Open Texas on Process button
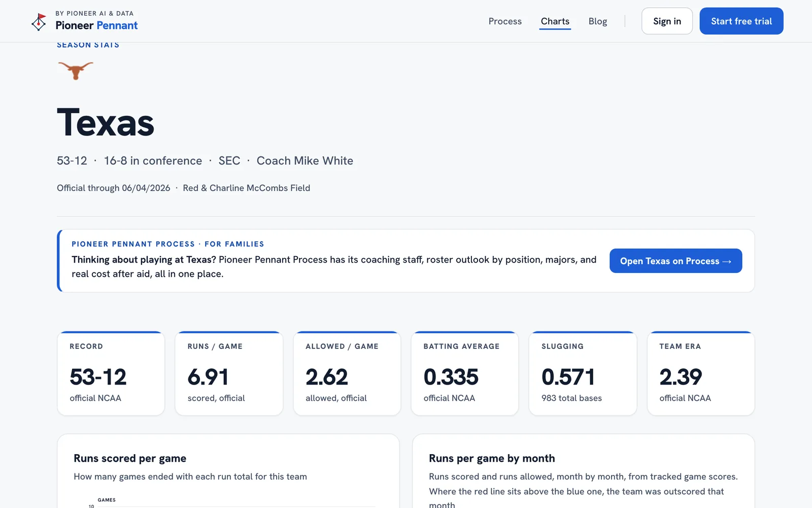The image size is (812, 508). pos(675,261)
